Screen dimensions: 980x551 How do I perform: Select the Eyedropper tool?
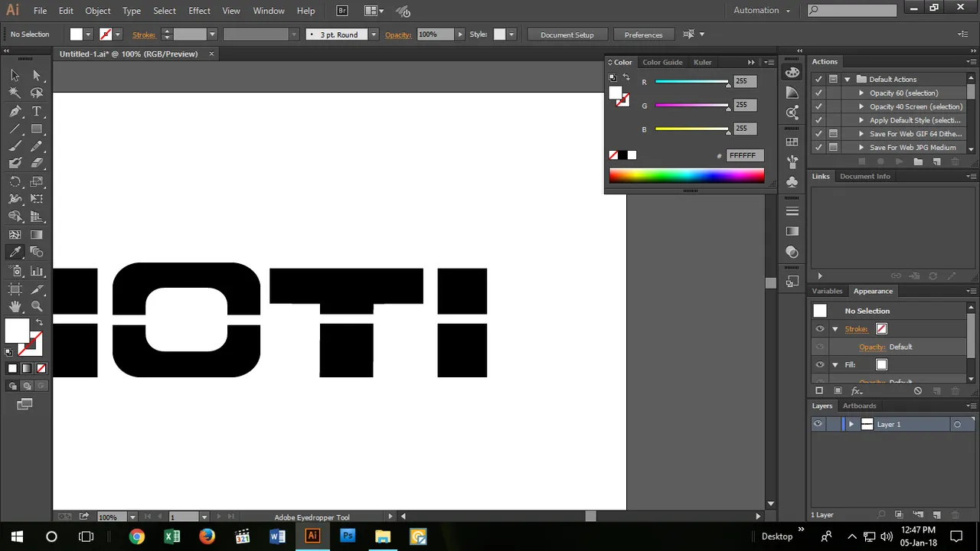[x=15, y=253]
